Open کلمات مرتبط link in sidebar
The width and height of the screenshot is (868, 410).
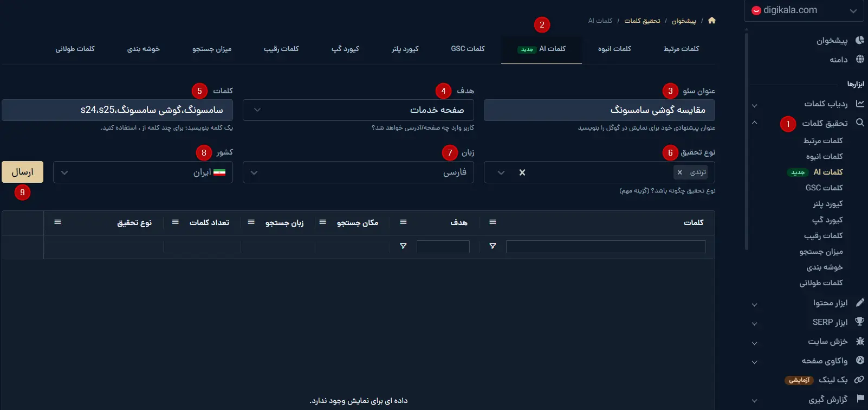point(822,140)
